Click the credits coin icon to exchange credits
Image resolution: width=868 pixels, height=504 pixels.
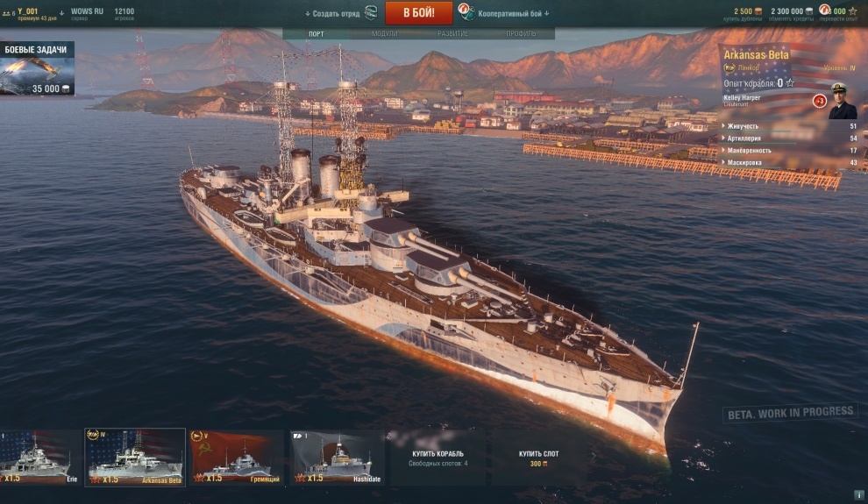pyautogui.click(x=808, y=11)
